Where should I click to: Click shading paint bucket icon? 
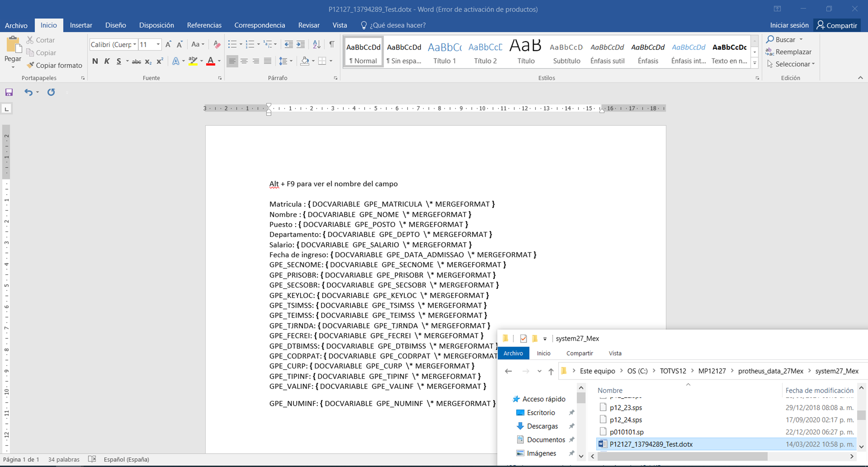coord(305,61)
